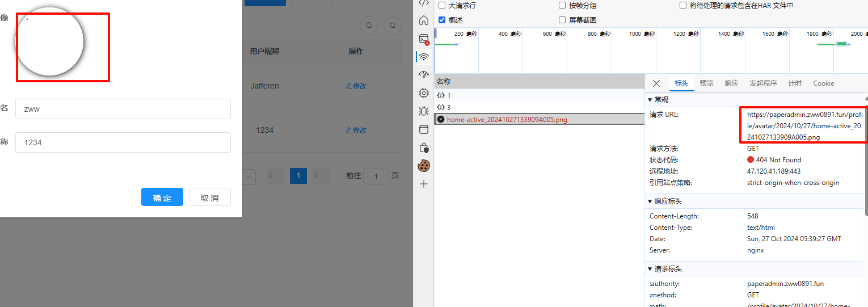
Task: Click the plus icon to add more tools
Action: point(423,184)
